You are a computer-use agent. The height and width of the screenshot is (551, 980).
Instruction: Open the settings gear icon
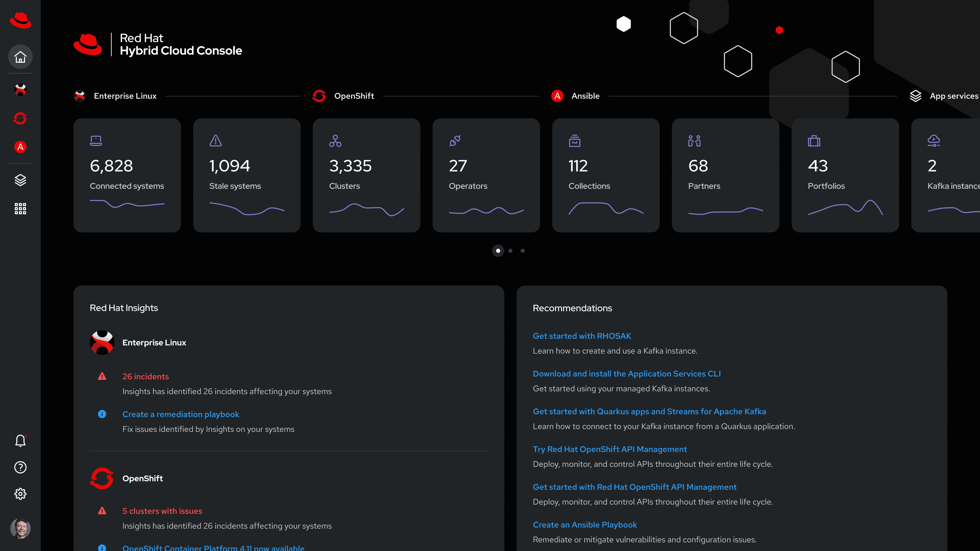click(x=20, y=494)
